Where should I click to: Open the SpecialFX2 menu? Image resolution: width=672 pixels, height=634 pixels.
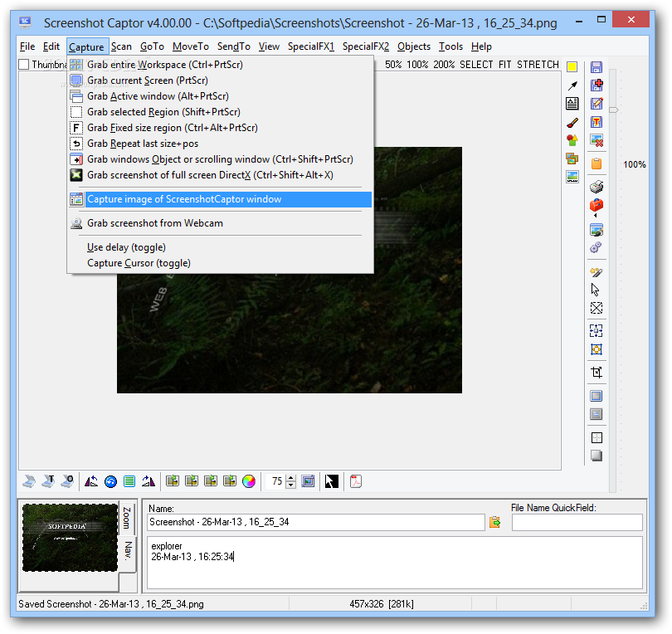pos(366,46)
